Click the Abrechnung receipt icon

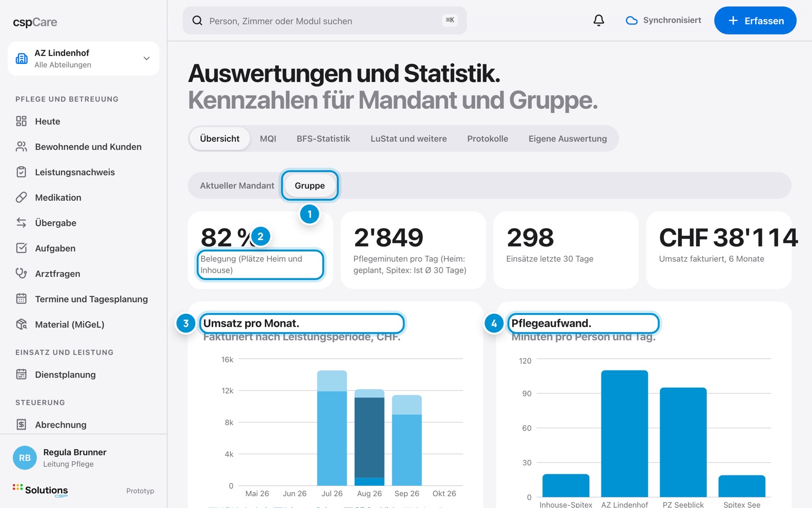[x=21, y=425]
